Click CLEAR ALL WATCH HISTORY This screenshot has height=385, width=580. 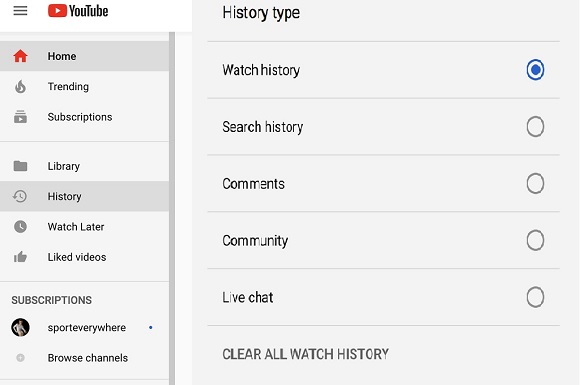click(306, 354)
